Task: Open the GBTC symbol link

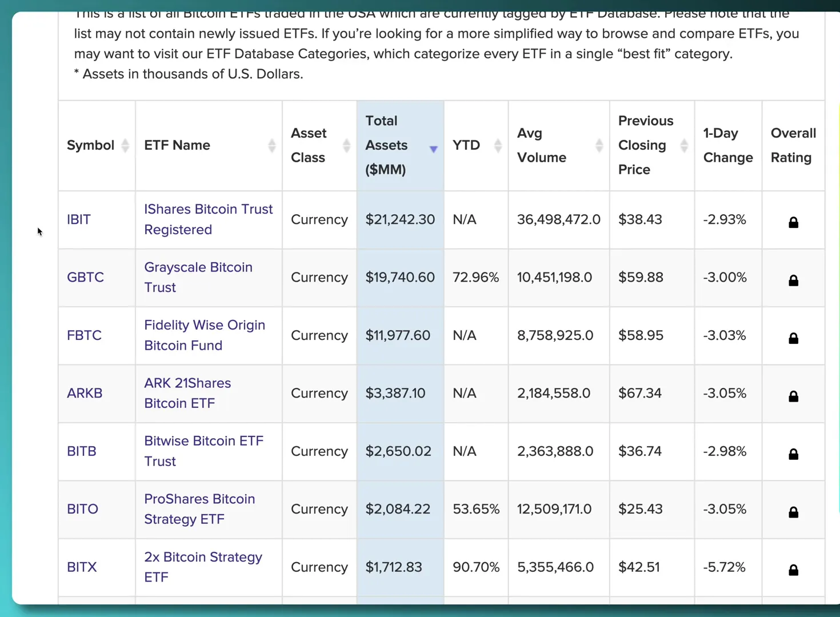Action: (86, 277)
